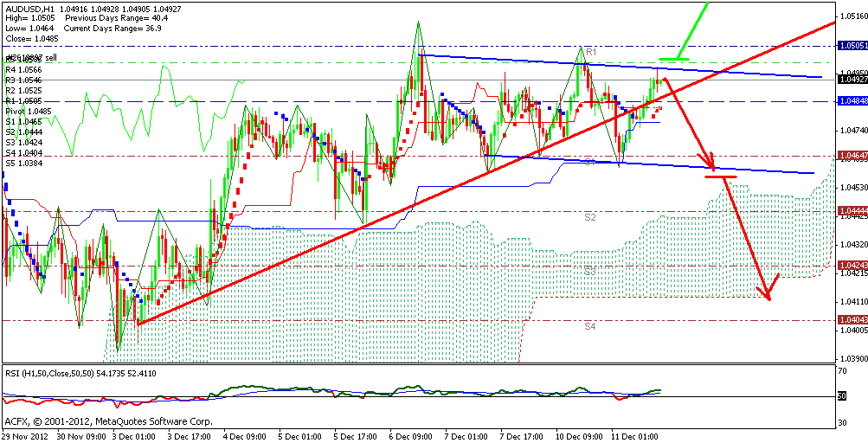This screenshot has height=443, width=868.
Task: Click the 1.04444 level price tag
Action: tap(852, 210)
